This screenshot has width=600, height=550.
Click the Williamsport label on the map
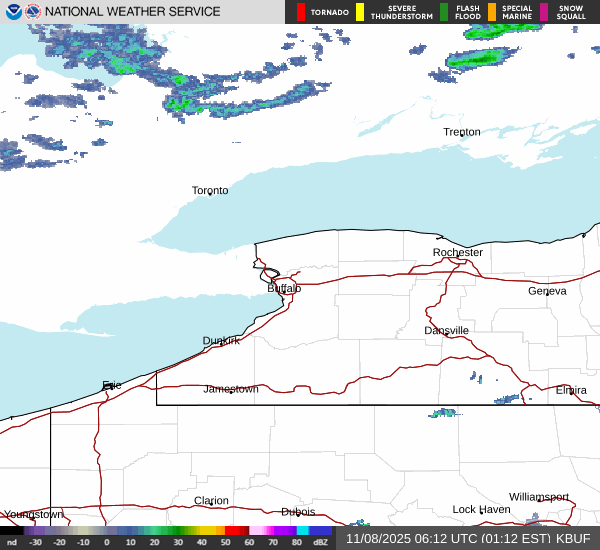tap(538, 497)
